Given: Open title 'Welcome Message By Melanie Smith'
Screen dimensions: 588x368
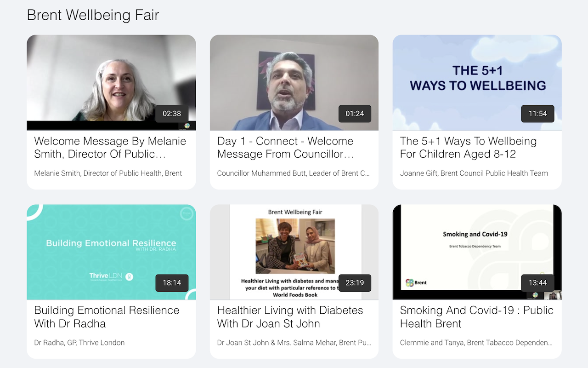Looking at the screenshot, I should pos(110,148).
